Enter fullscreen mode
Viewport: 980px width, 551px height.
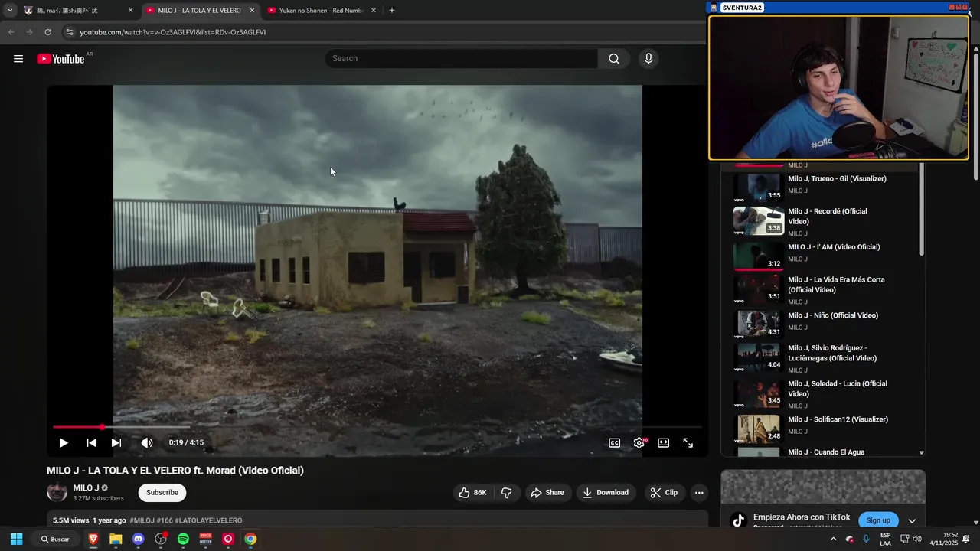click(688, 442)
